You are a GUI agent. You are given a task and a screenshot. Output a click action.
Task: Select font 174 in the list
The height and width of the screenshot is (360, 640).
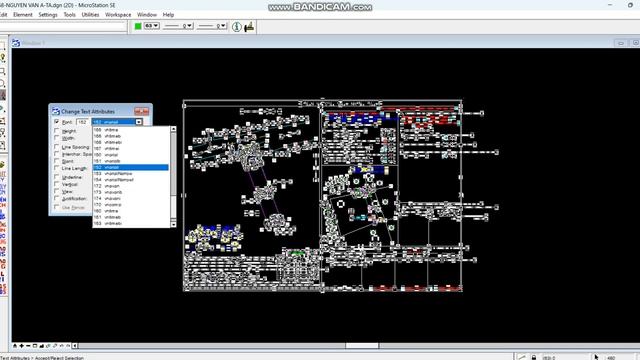pyautogui.click(x=131, y=198)
